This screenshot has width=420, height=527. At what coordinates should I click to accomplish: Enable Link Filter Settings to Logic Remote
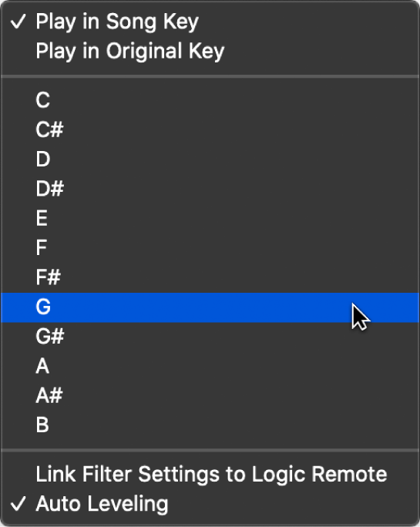pos(210,475)
